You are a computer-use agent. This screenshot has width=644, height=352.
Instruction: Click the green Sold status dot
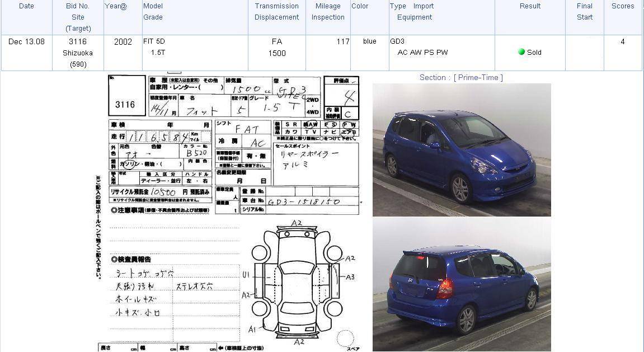[x=521, y=51]
